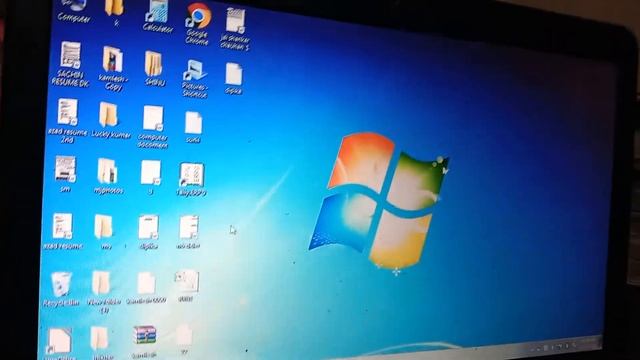Open the Recycle Bin
The width and height of the screenshot is (640, 360).
pyautogui.click(x=61, y=289)
